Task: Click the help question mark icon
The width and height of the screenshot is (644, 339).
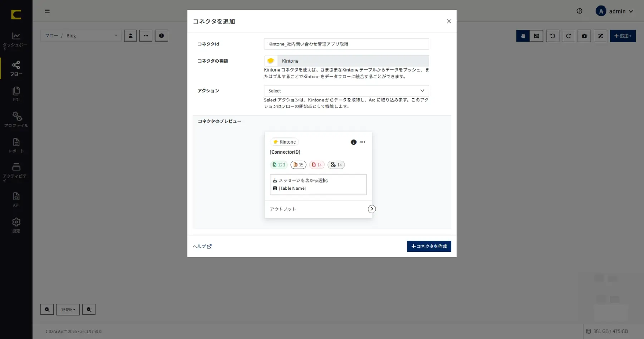Action: [x=580, y=11]
